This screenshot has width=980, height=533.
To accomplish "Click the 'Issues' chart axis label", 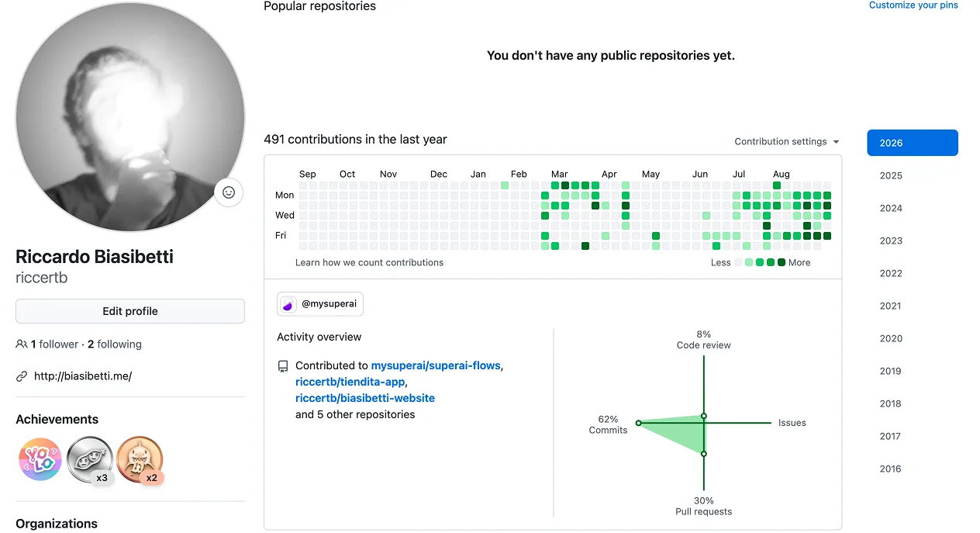I will [x=792, y=423].
